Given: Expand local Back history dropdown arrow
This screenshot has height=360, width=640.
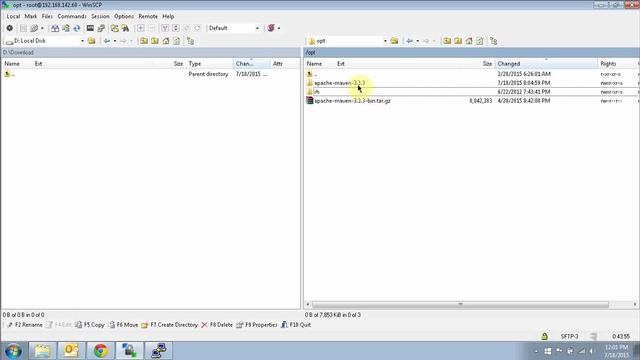Looking at the screenshot, I should [x=115, y=41].
